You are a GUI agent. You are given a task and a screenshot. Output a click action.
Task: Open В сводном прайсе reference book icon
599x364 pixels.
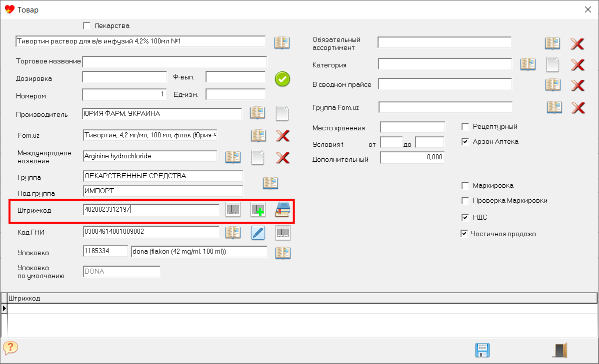tap(553, 84)
